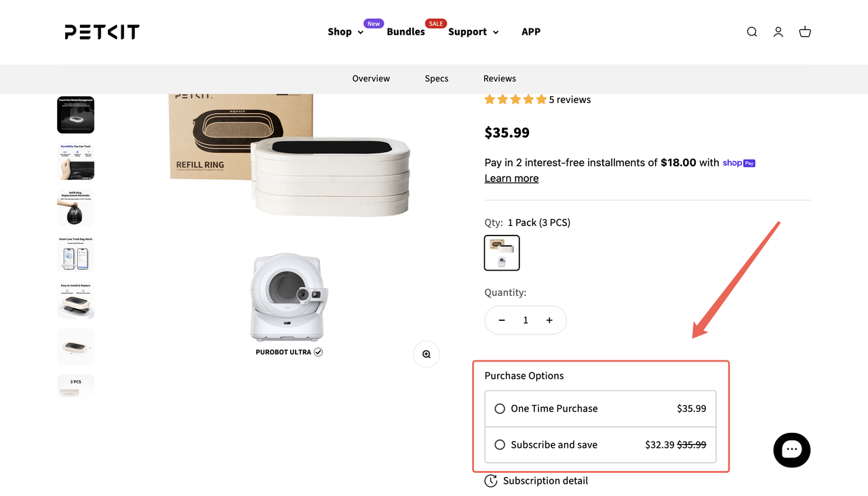Expand the Shop dropdown menu

pos(345,32)
